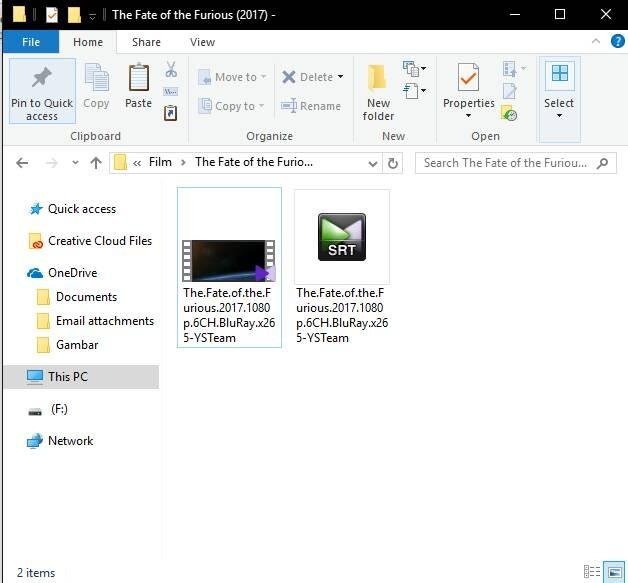This screenshot has height=583, width=628.
Task: Switch to the View ribbon tab
Action: [202, 42]
